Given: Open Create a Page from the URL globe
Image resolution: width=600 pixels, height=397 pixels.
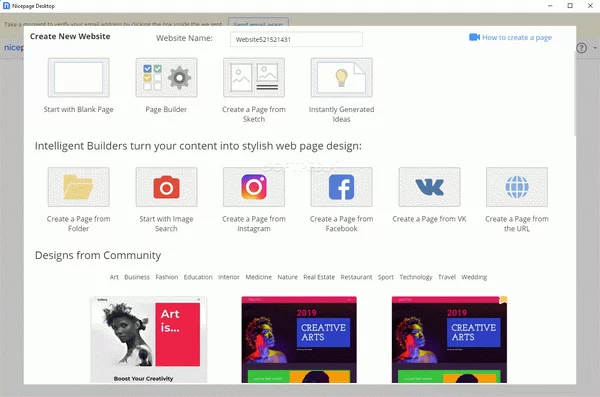Looking at the screenshot, I should pos(517,187).
